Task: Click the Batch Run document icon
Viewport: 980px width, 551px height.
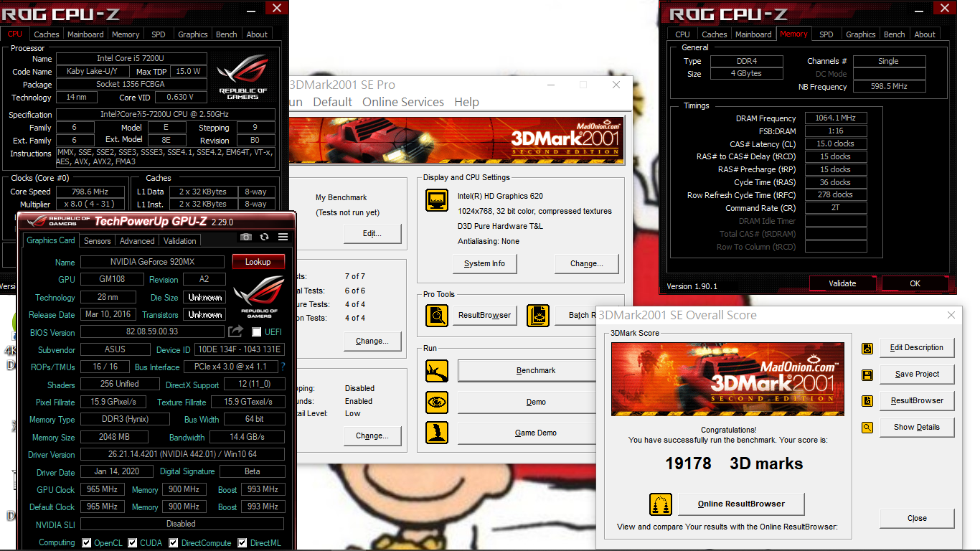Action: [x=537, y=315]
